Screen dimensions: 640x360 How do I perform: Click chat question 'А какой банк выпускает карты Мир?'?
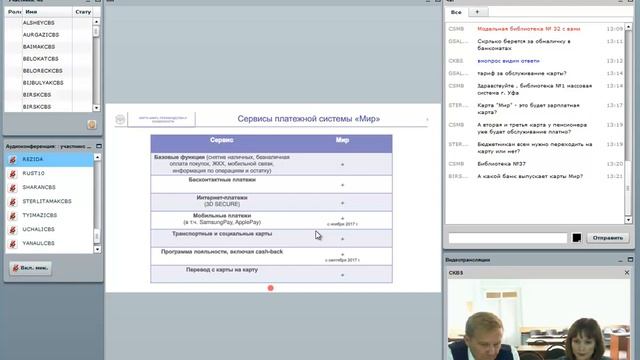click(x=530, y=176)
